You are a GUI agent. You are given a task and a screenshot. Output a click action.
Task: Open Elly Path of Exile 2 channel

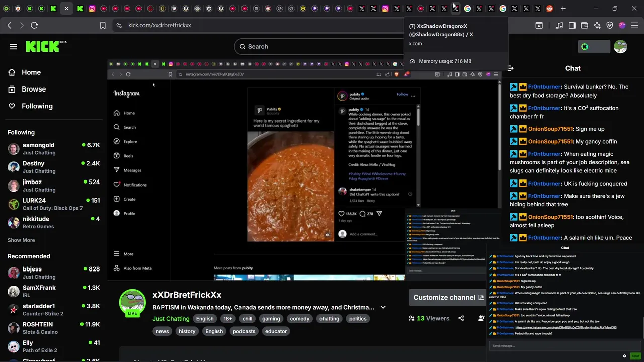(x=53, y=346)
